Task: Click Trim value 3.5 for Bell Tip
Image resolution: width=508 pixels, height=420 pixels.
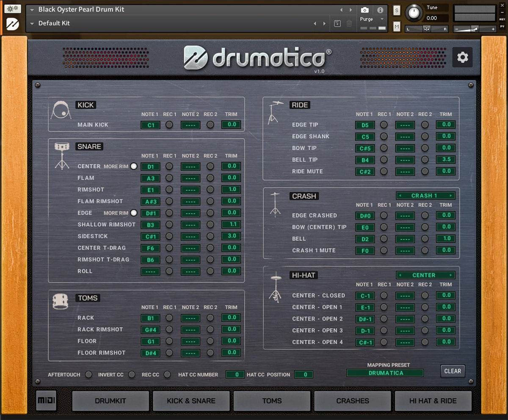Action: click(446, 159)
